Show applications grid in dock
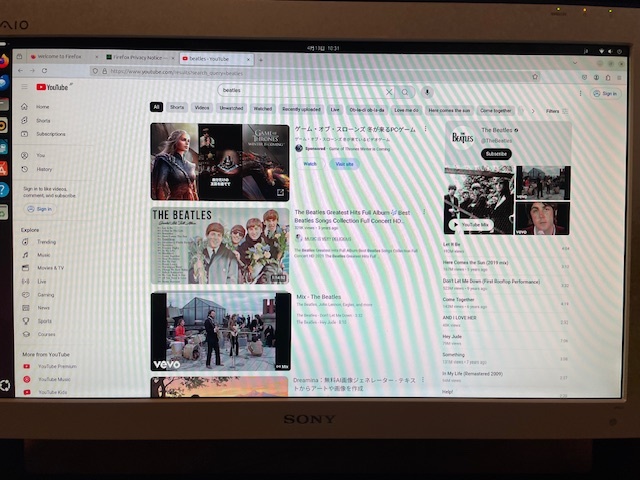 [4, 385]
